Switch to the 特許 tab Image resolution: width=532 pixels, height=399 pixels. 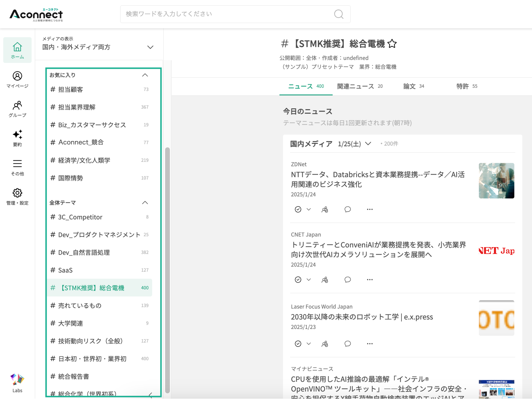click(467, 86)
